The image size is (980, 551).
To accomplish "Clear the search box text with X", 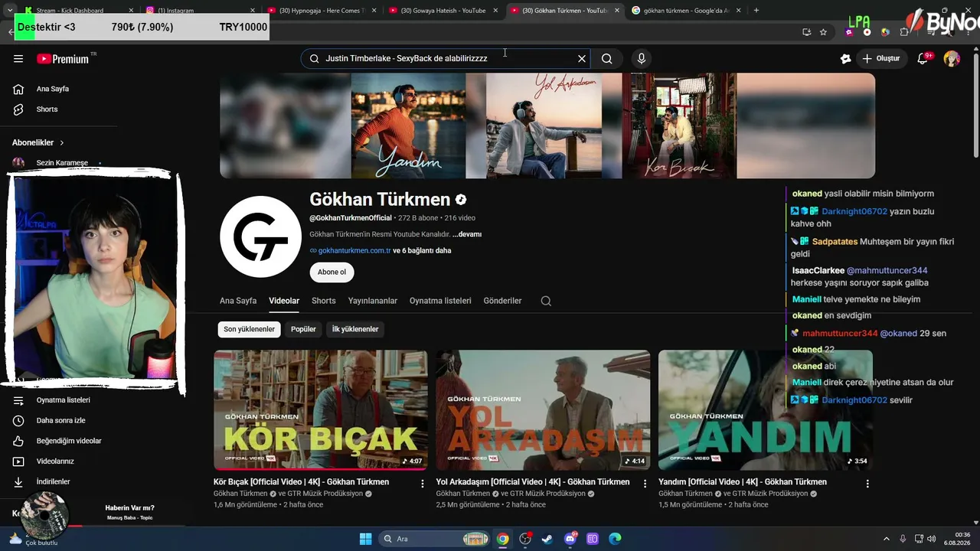I will [x=582, y=58].
